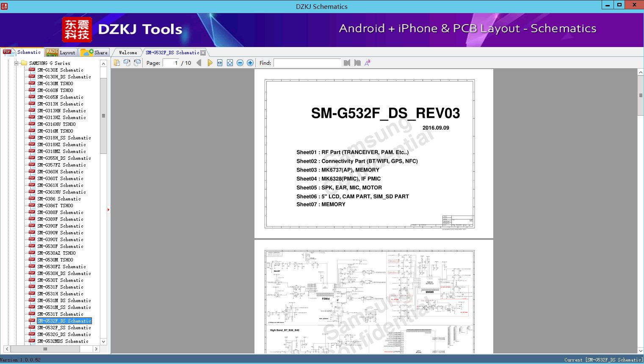Collapse the SAMSUNG G Series folder
Viewport: 644px width, 364px height.
[x=17, y=63]
